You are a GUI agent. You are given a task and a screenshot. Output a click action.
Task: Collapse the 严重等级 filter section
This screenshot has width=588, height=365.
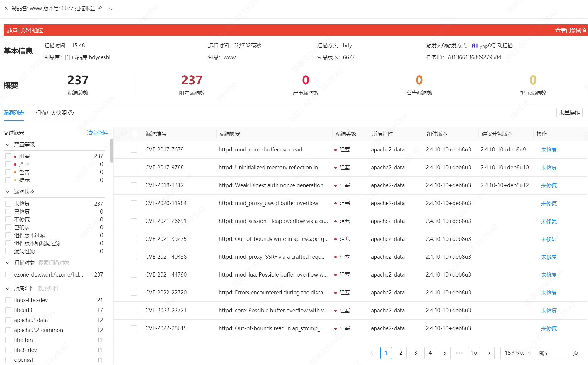[8, 145]
